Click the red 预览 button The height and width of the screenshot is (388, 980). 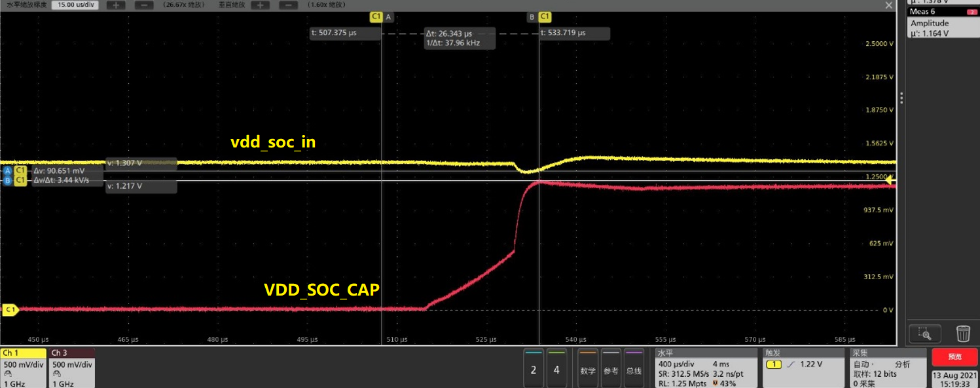click(955, 357)
